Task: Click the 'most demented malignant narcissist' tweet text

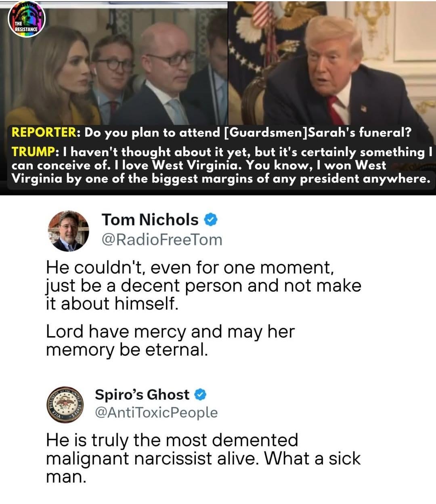Action: [x=203, y=458]
